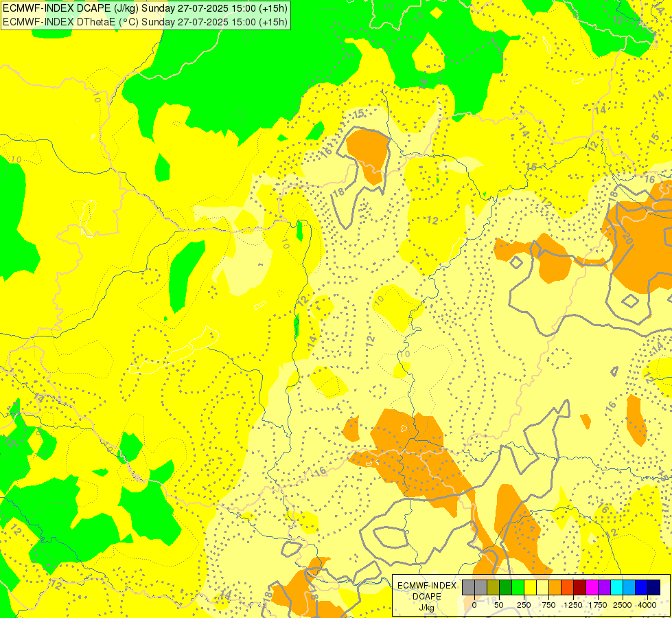Select the red-orange legend swatch
The width and height of the screenshot is (672, 618).
[x=568, y=587]
